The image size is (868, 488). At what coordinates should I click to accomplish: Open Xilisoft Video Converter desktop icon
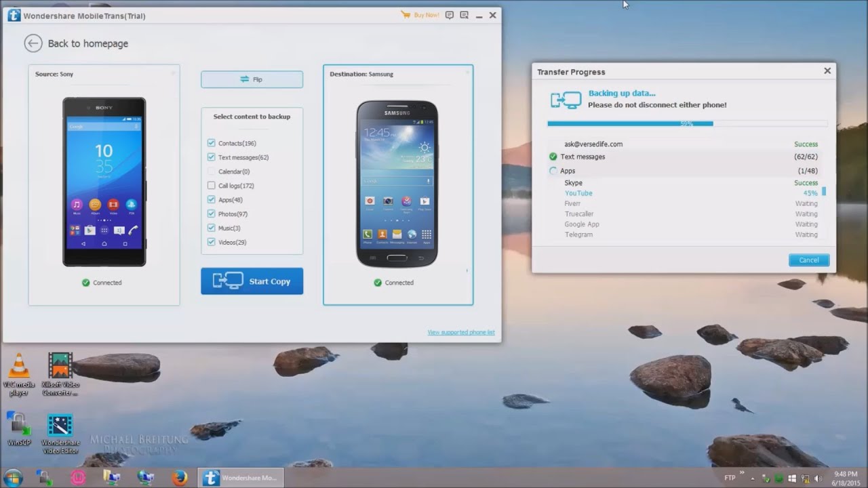[60, 374]
